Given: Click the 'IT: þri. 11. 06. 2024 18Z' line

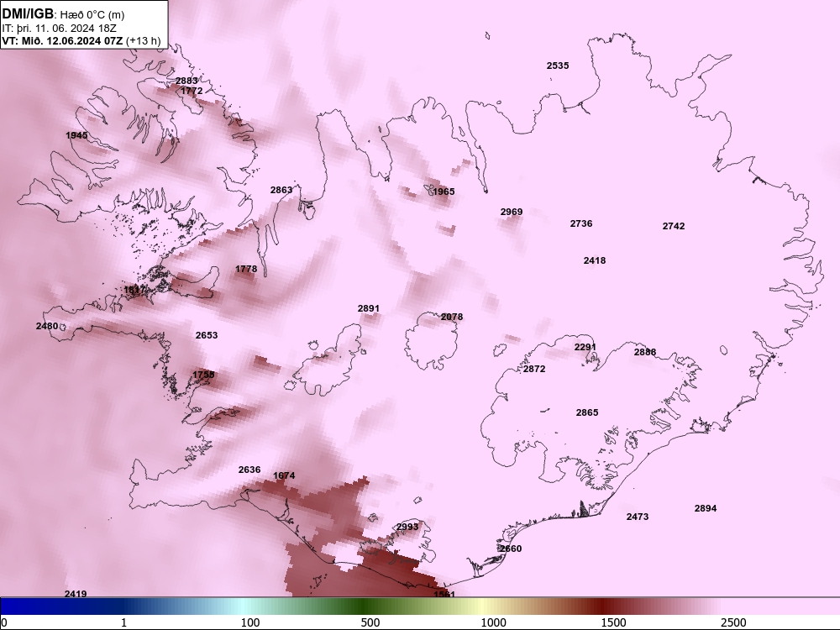Looking at the screenshot, I should point(60,29).
